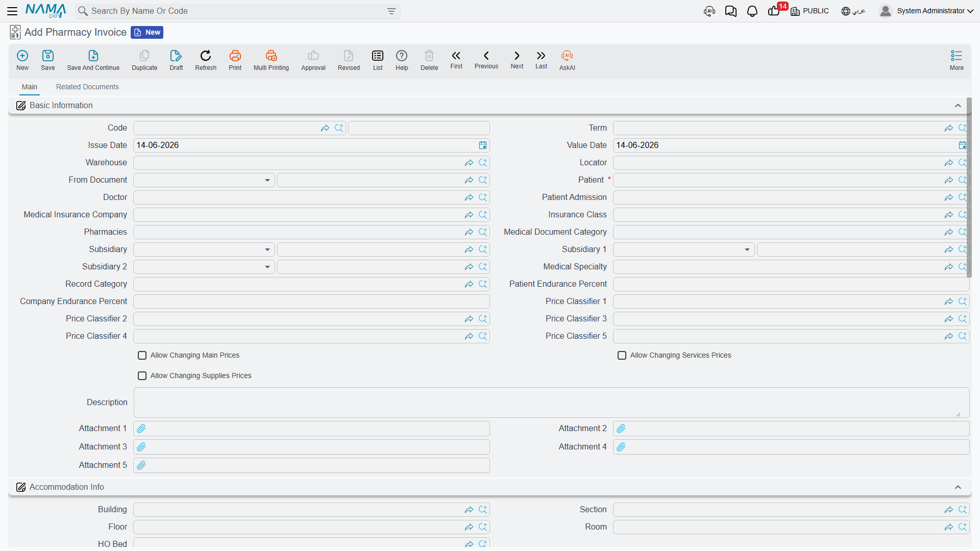Collapse the Basic Information section

(x=958, y=106)
